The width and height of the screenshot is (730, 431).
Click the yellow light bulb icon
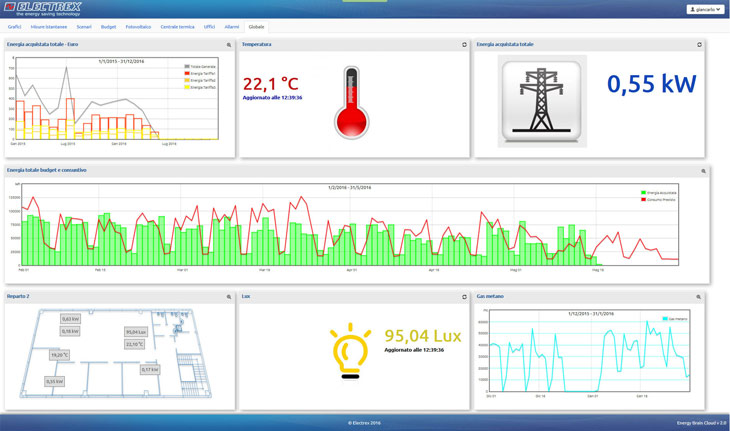(x=350, y=352)
